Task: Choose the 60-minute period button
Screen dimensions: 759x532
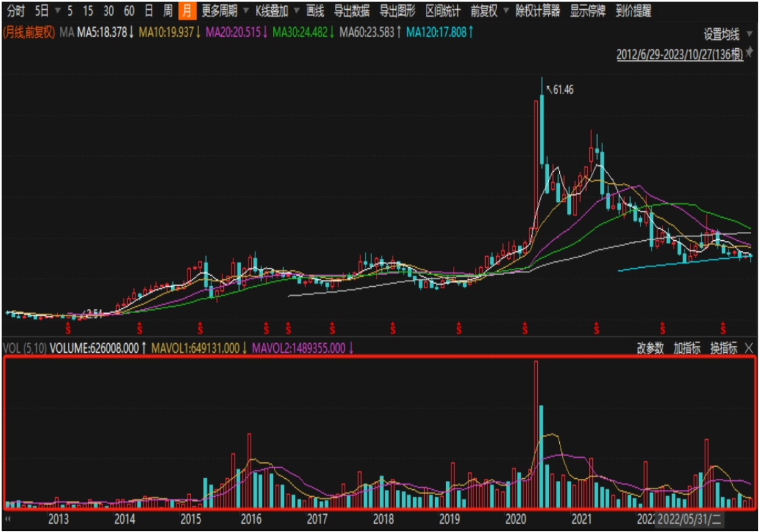Action: (129, 11)
